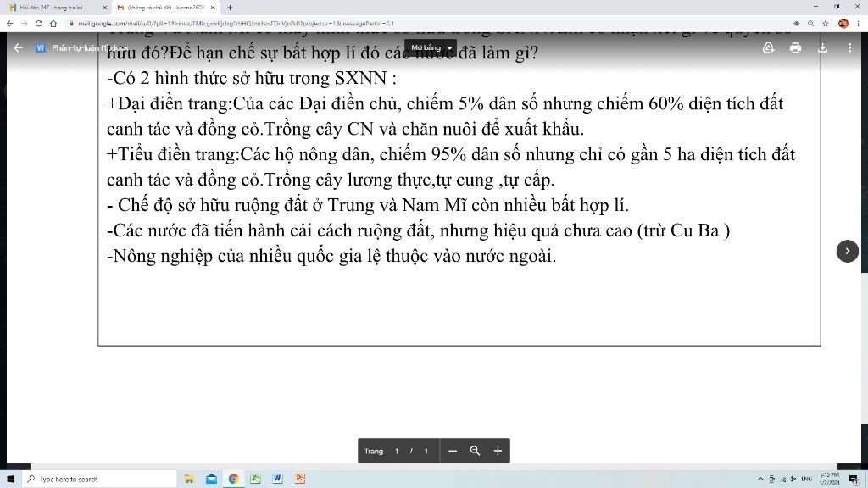Zoom in with the plus button
This screenshot has width=868, height=488.
(498, 451)
